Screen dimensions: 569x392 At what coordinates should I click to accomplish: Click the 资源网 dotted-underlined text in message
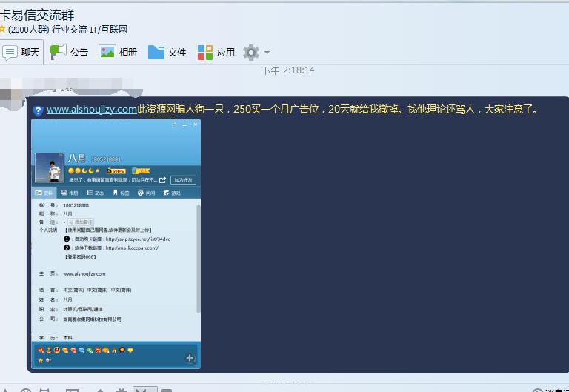[x=161, y=109]
